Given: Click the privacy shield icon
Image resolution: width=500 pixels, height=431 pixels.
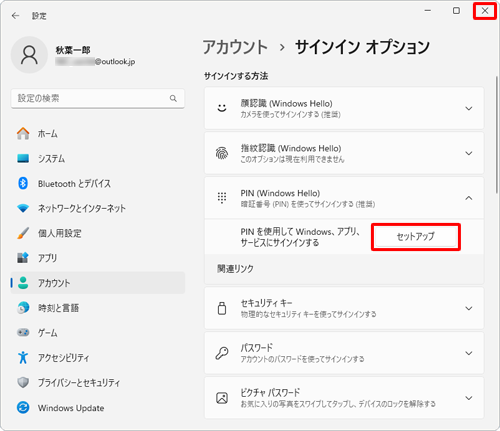Looking at the screenshot, I should pyautogui.click(x=23, y=382).
